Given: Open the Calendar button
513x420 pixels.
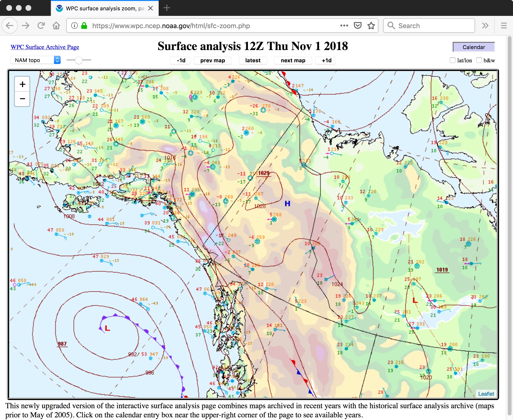Looking at the screenshot, I should [474, 47].
